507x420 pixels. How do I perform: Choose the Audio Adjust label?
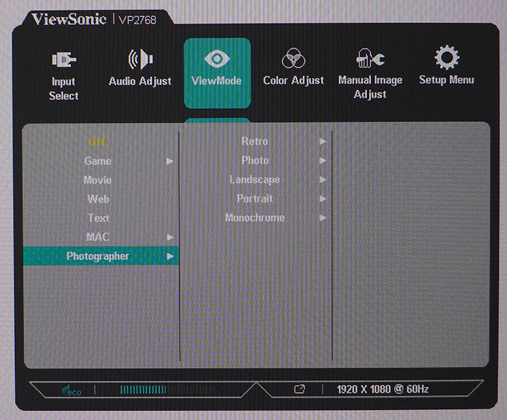tap(140, 81)
